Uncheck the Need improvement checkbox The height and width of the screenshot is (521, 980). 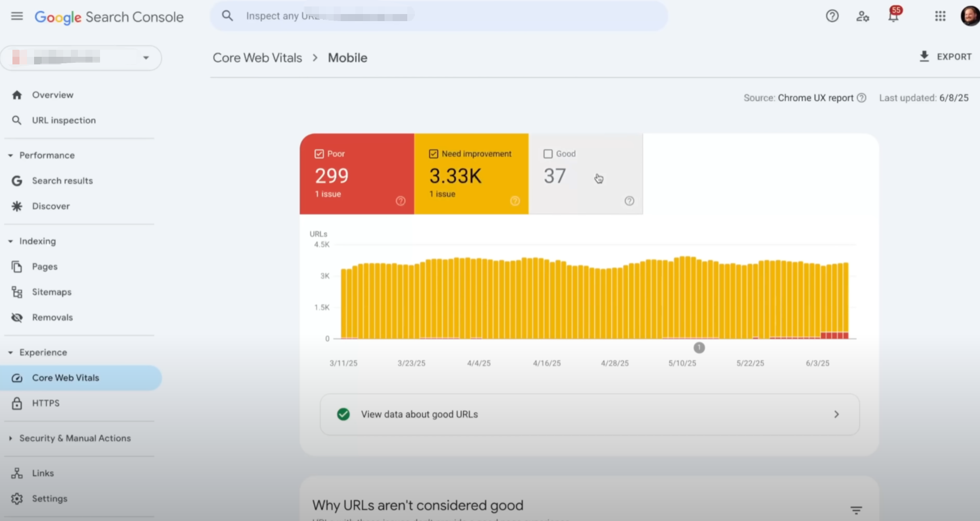[x=433, y=154]
